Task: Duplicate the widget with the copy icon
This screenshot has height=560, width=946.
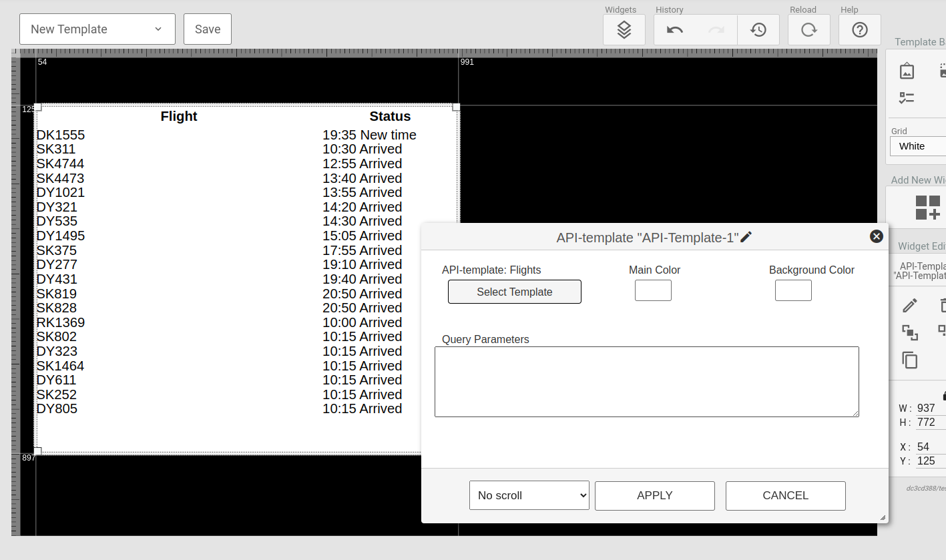Action: [x=910, y=360]
